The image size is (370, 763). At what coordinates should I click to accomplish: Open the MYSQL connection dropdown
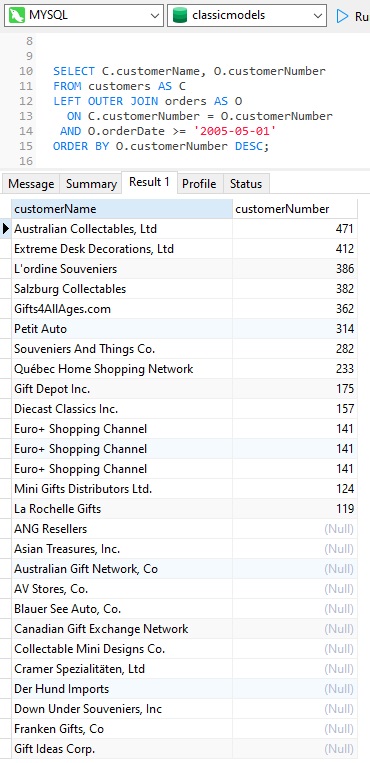click(x=83, y=16)
